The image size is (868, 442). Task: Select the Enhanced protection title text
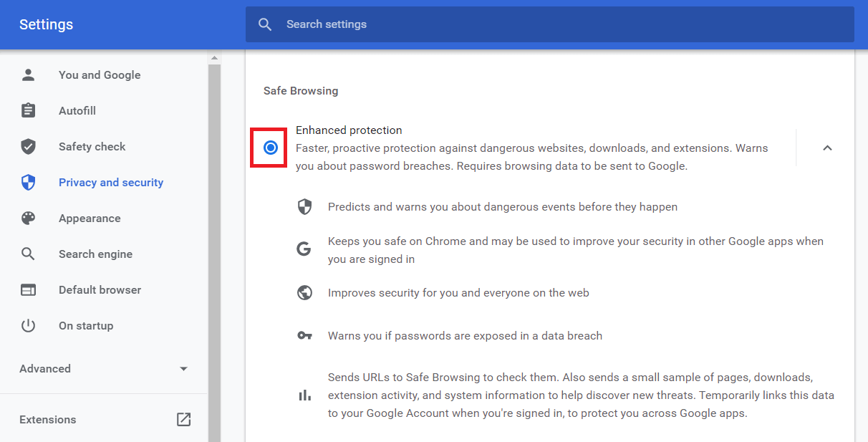click(349, 130)
